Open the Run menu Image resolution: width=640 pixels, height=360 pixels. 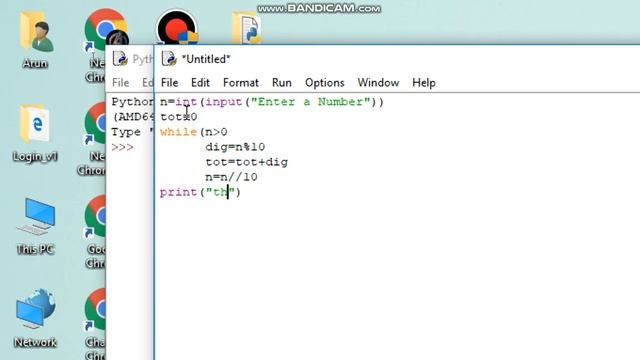coord(282,83)
